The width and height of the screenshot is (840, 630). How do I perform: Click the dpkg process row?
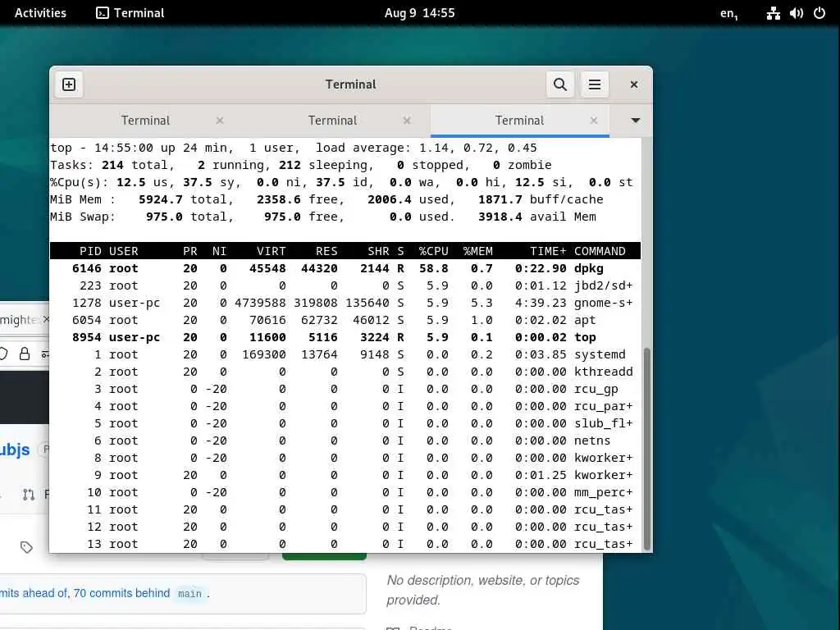(345, 268)
